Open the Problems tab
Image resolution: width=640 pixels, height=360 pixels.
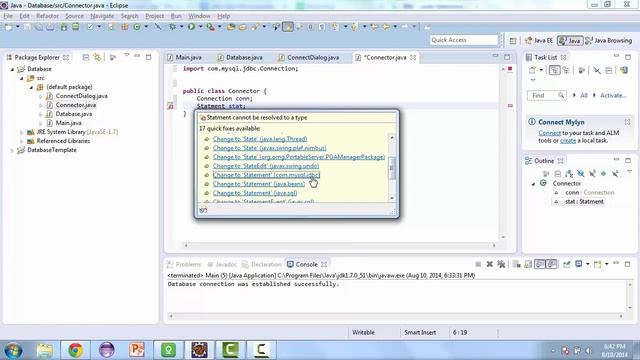(184, 264)
